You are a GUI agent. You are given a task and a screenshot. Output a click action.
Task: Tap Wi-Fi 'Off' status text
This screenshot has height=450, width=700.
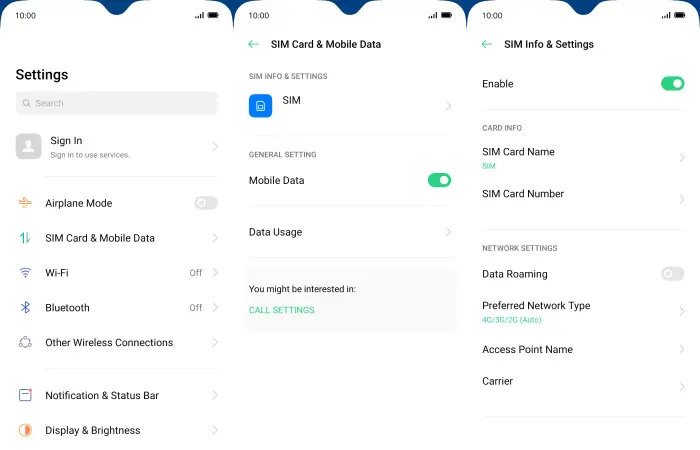[x=196, y=273]
